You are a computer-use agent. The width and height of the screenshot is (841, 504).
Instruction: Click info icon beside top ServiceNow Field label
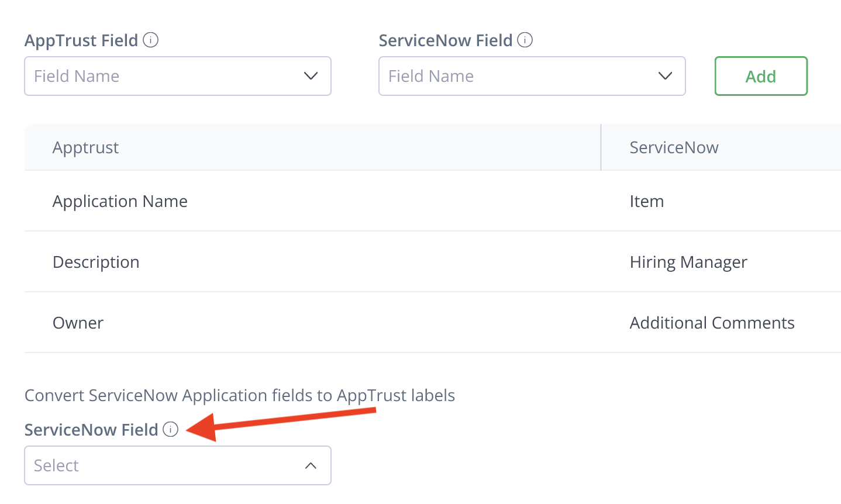tap(525, 40)
